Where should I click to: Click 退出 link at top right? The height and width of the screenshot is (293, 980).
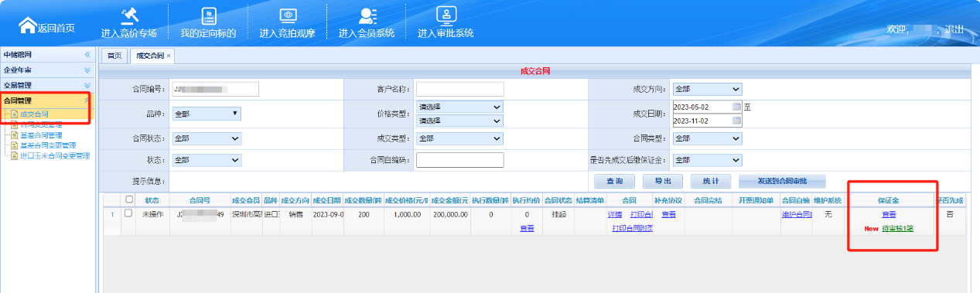[x=954, y=29]
